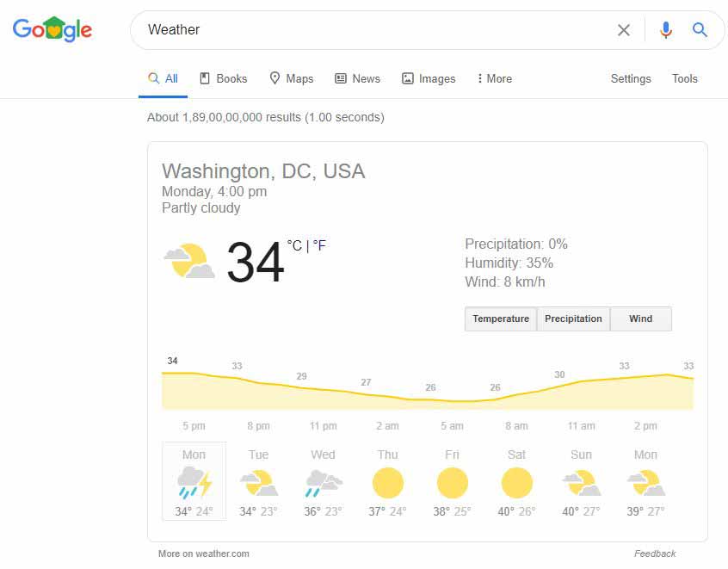The image size is (728, 569).
Task: Open the Google logo homepage
Action: (x=52, y=29)
